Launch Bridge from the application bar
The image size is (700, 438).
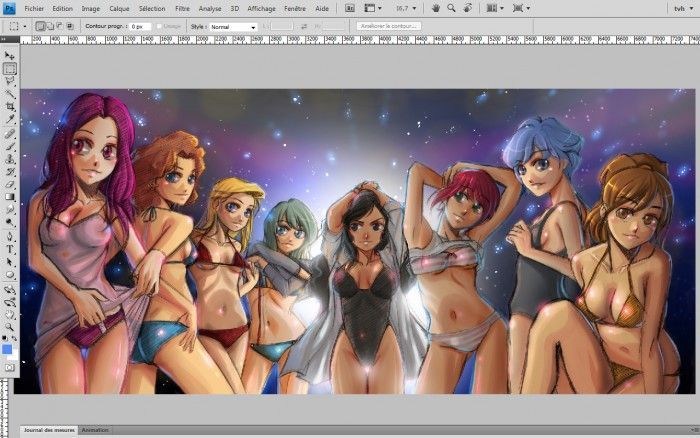pos(350,8)
